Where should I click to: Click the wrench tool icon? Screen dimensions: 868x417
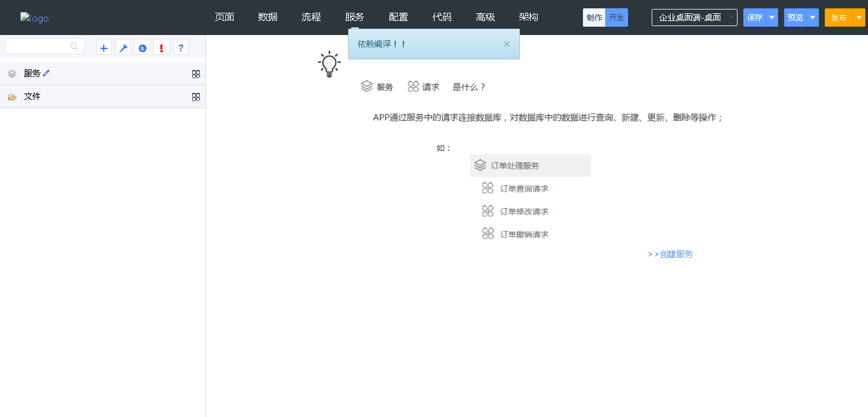[123, 47]
